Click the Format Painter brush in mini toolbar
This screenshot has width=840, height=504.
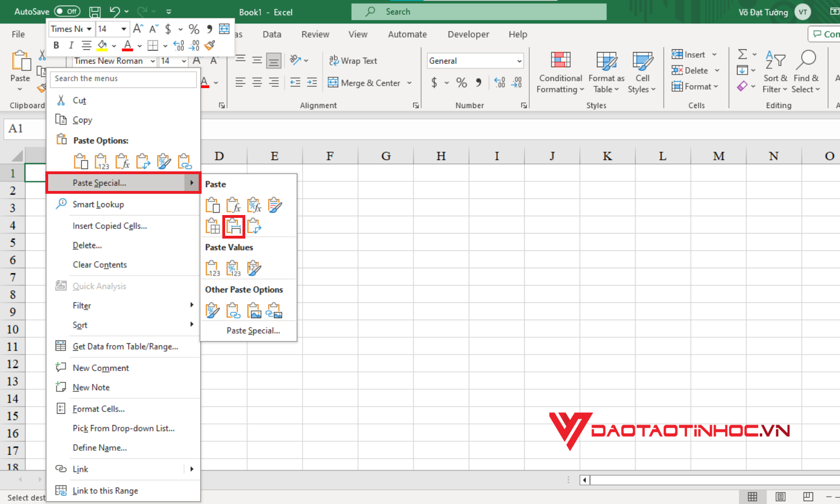point(209,45)
